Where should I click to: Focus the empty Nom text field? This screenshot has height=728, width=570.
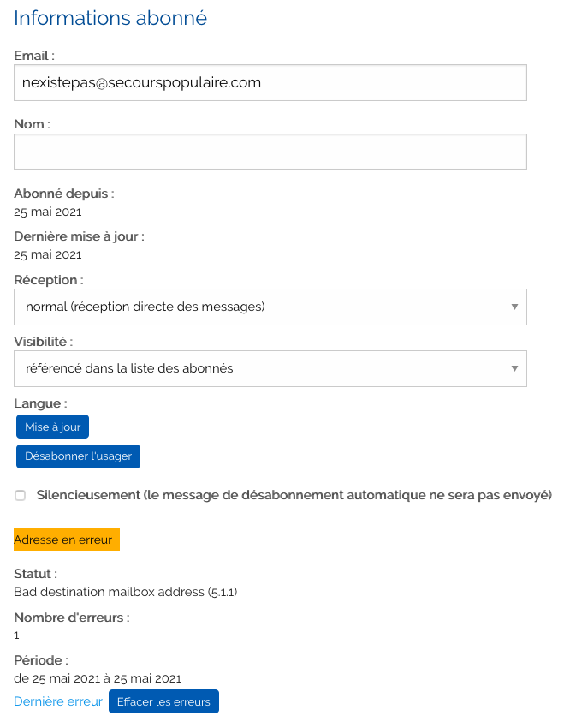[x=270, y=152]
